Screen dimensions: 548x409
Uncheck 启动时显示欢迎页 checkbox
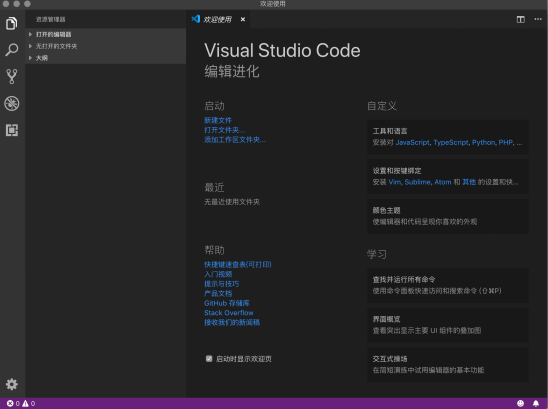(209, 359)
